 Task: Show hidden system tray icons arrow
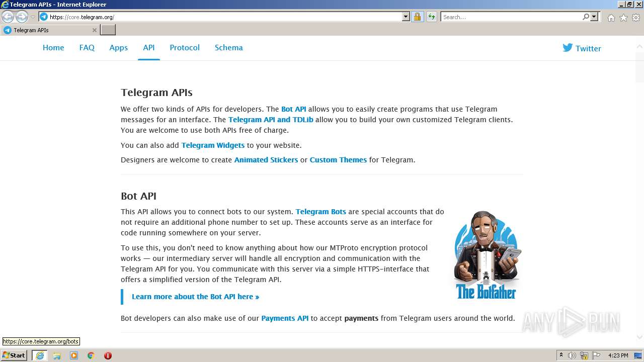point(561,355)
